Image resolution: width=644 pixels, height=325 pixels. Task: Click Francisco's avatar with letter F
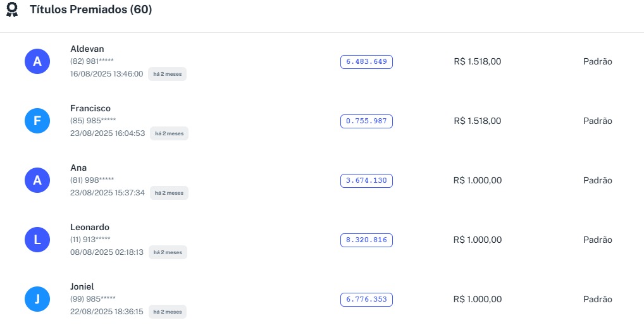click(37, 121)
